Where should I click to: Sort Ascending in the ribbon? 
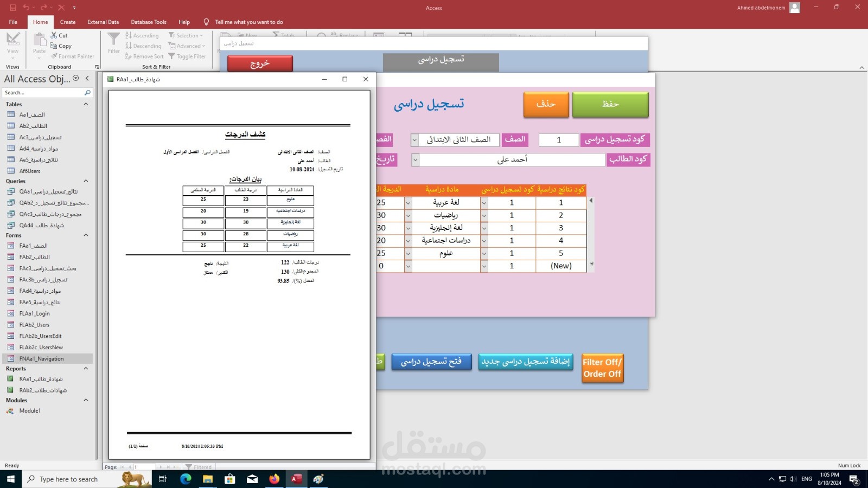[142, 35]
